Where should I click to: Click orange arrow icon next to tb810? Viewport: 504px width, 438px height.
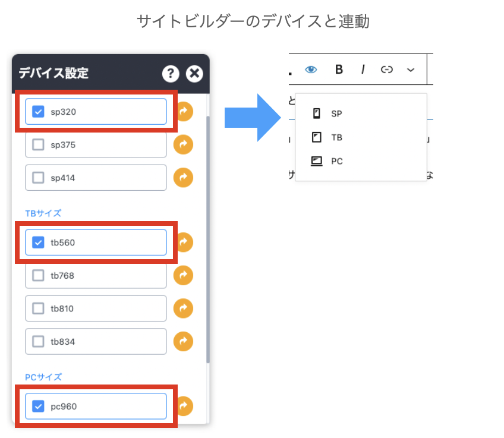tap(184, 308)
